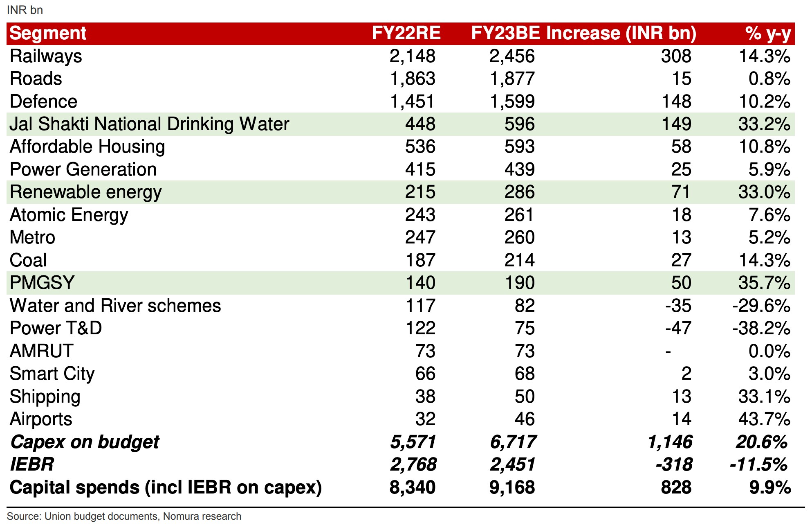Viewport: 812px width, 525px height.
Task: Click Smart City row label
Action: [52, 374]
